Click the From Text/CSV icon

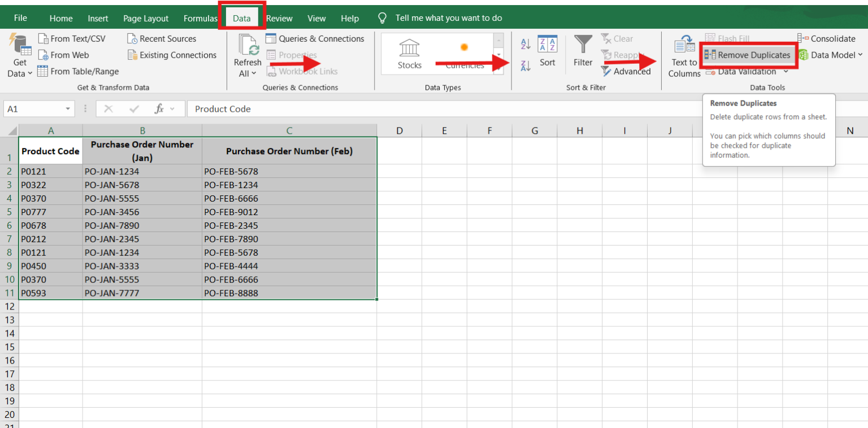coord(73,38)
